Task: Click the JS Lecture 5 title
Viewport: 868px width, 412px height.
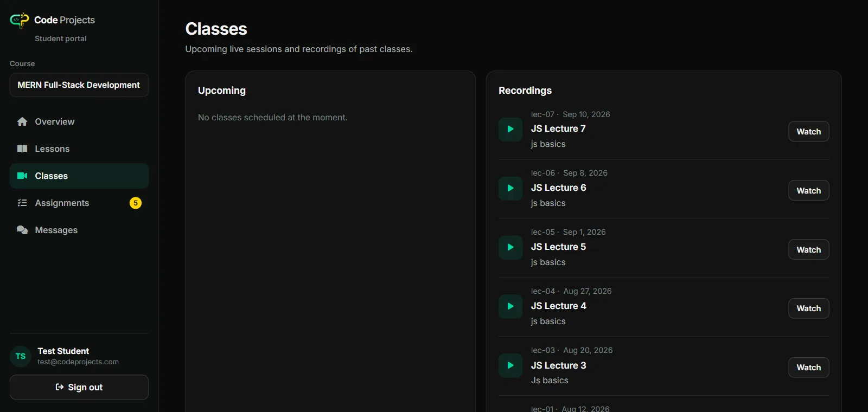Action: 558,247
